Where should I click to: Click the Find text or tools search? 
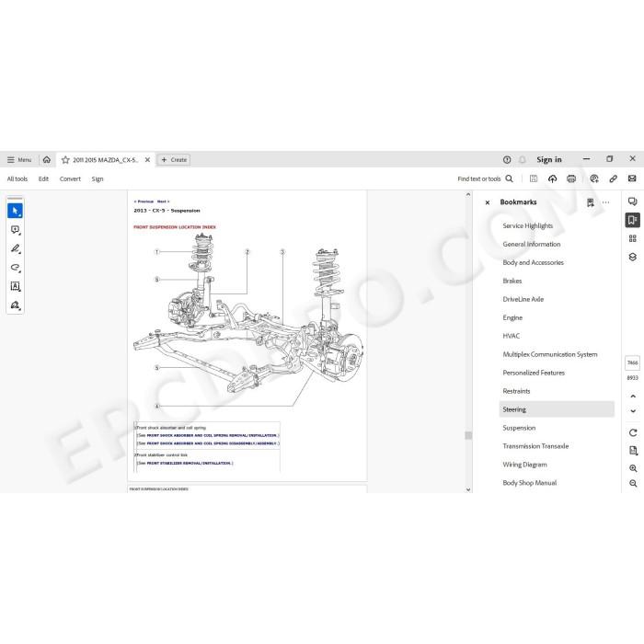point(486,178)
